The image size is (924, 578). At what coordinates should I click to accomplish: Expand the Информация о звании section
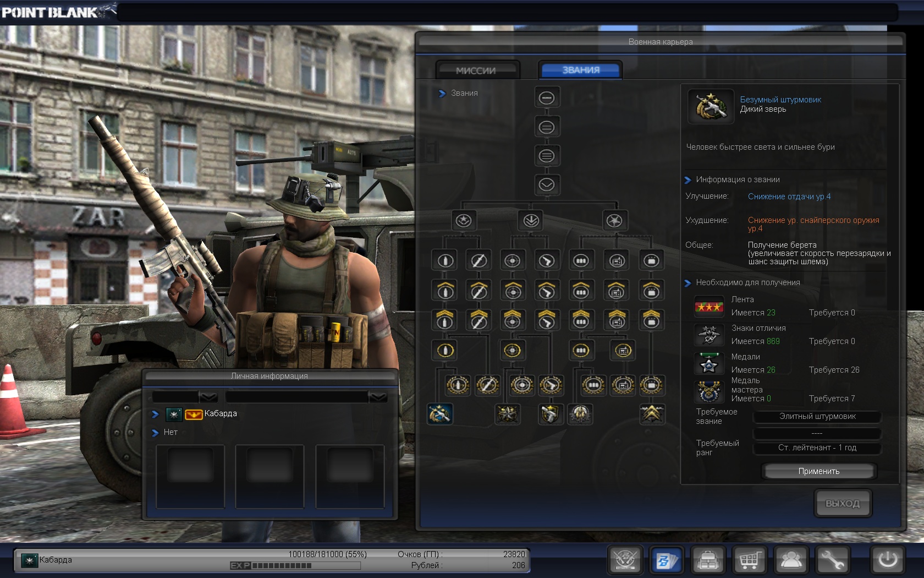[x=687, y=180]
